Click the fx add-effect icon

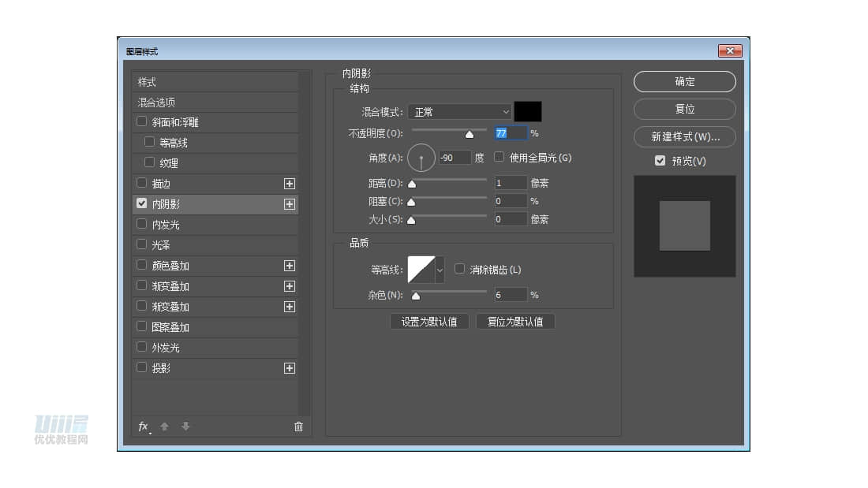pos(144,426)
